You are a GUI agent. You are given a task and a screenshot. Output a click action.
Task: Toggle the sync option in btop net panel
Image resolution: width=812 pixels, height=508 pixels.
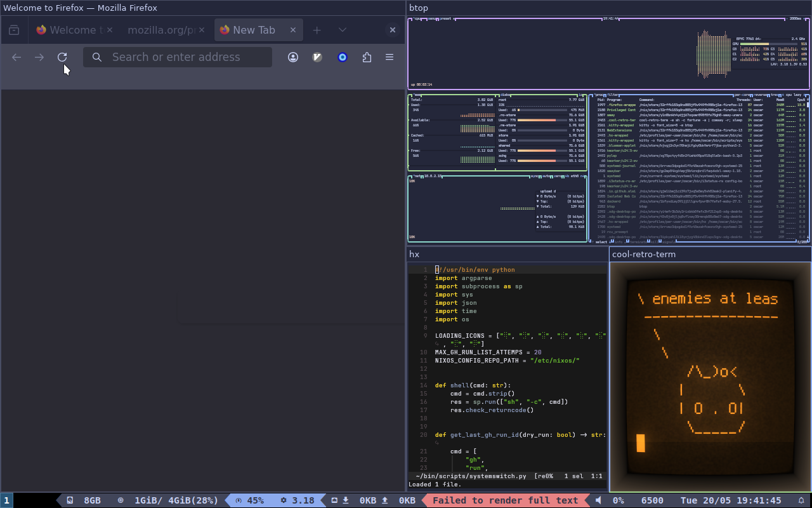[x=535, y=176]
